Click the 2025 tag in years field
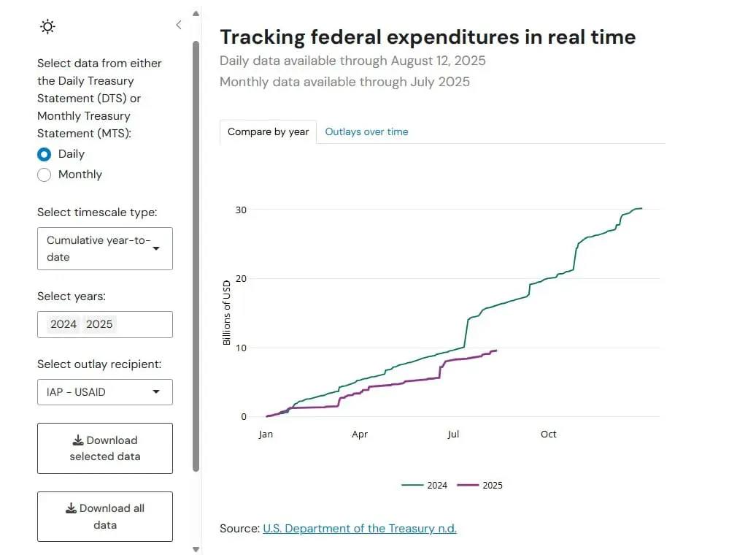756x555 pixels. pyautogui.click(x=99, y=324)
